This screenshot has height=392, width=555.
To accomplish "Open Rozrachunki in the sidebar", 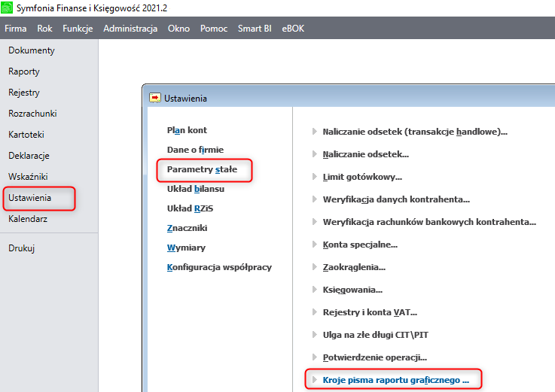I will pos(32,113).
